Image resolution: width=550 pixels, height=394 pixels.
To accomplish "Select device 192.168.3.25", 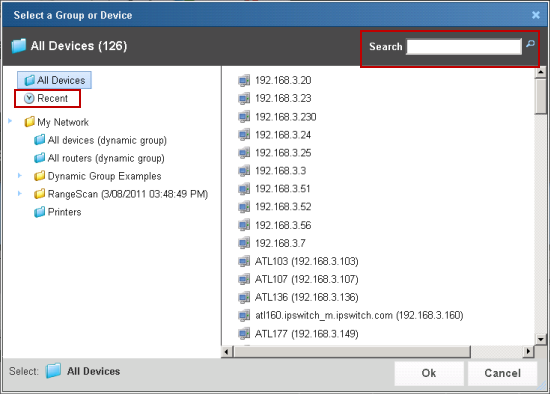I will 283,153.
